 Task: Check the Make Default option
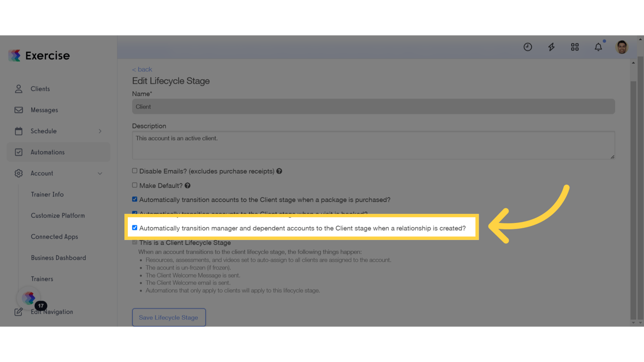(134, 185)
